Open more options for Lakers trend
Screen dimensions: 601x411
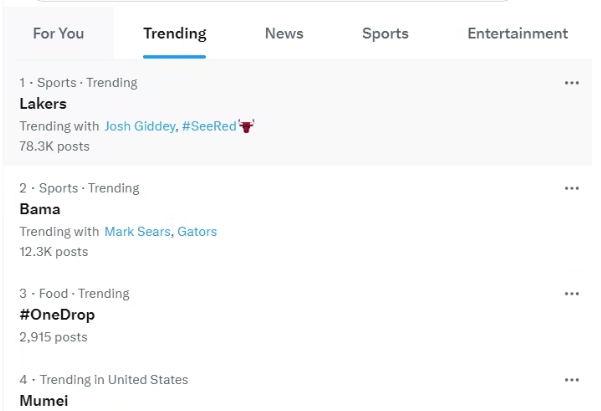(x=571, y=83)
